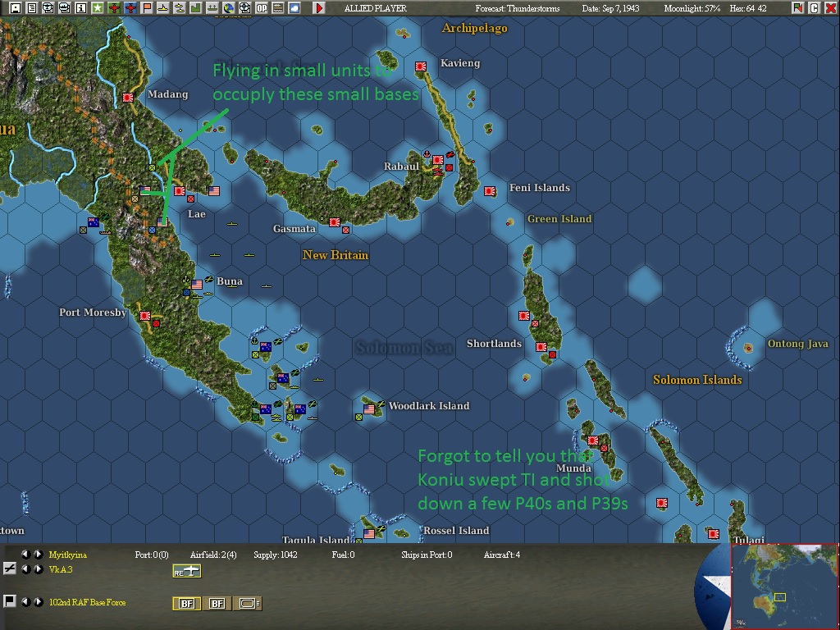Click red plane on green background icon
Viewport: 840px width, 630px height.
tap(113, 8)
